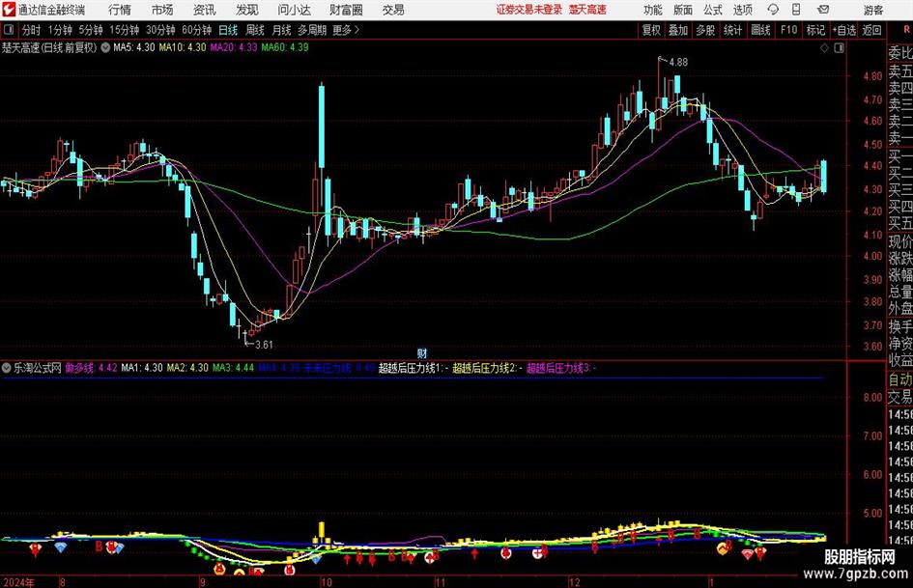Click the 通达信金融终端 red logo icon
Image resolution: width=913 pixels, height=588 pixels.
click(9, 10)
